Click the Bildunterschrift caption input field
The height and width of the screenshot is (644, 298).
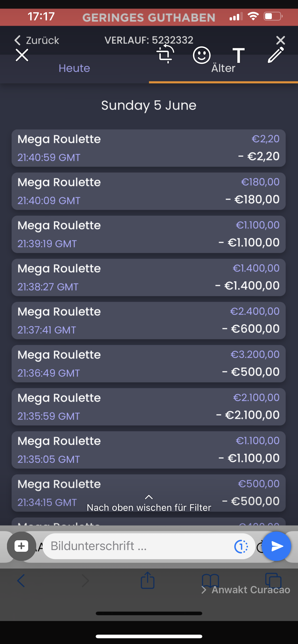138,546
